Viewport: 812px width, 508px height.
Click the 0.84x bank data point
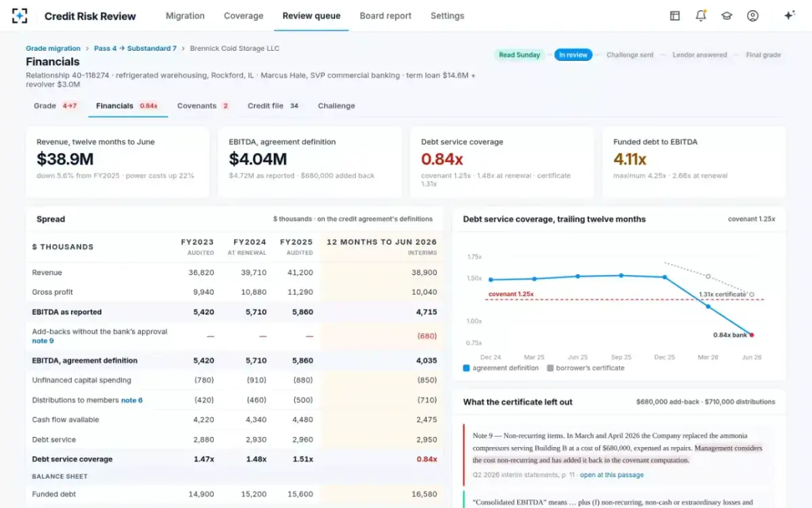[x=752, y=335]
